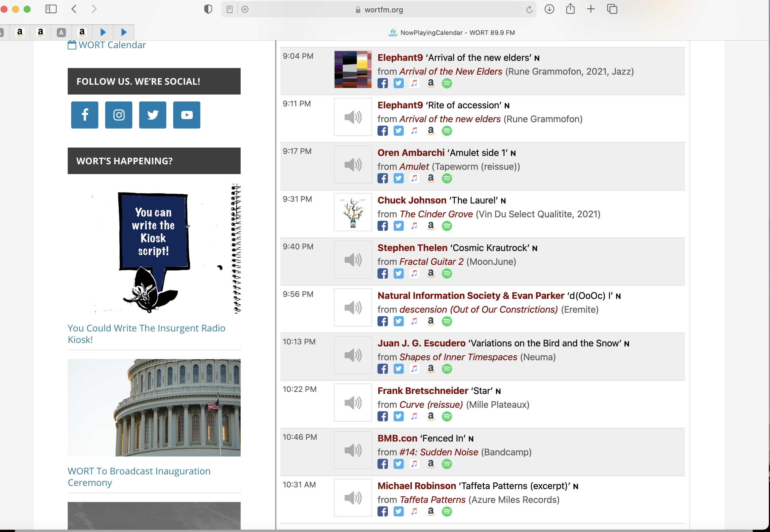770x532 pixels.
Task: Show Safari downloads
Action: click(x=549, y=9)
